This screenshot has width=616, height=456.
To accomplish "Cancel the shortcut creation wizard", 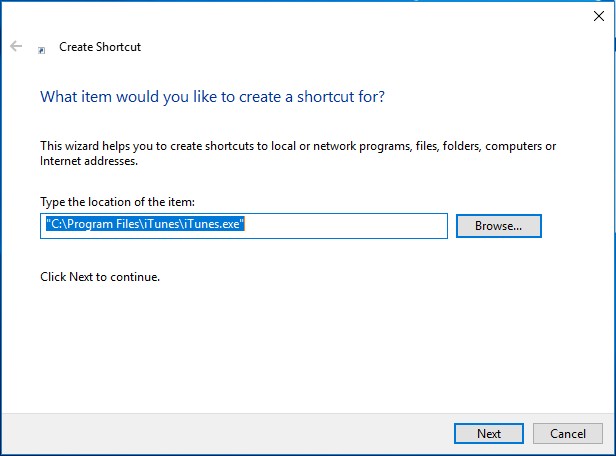I will pos(567,433).
